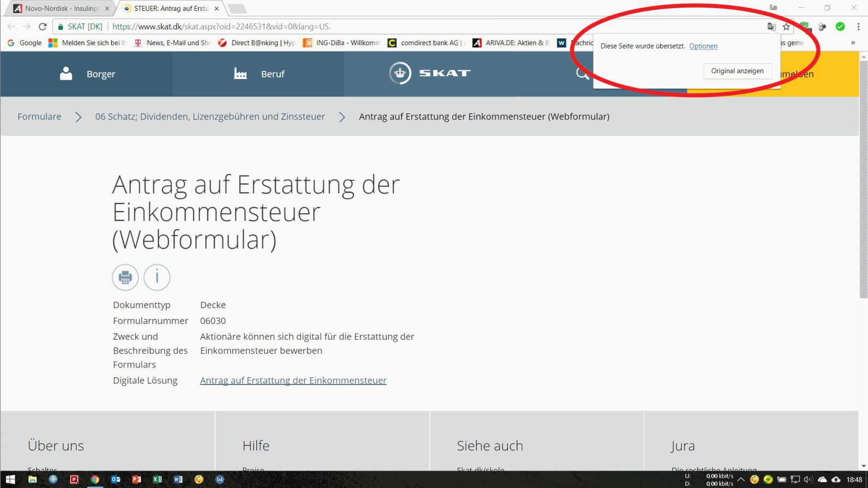Click the Original anzeigen button
The image size is (868, 488).
pyautogui.click(x=737, y=71)
